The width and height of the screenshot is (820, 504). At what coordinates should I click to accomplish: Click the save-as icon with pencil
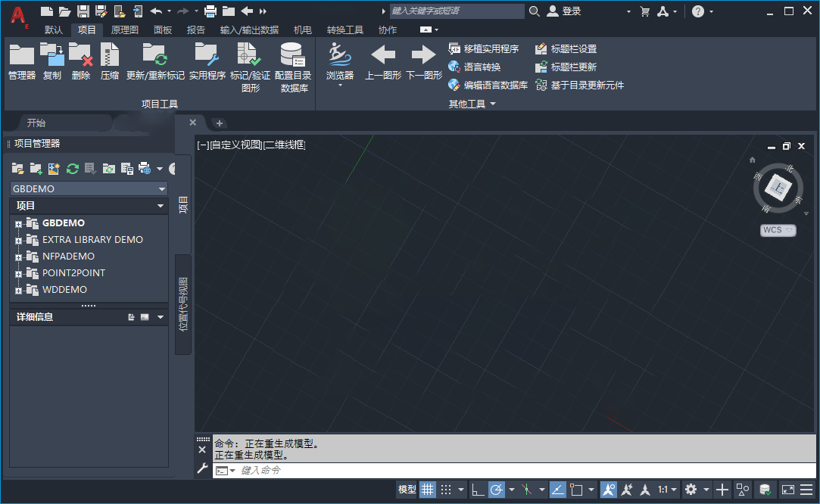[101, 11]
